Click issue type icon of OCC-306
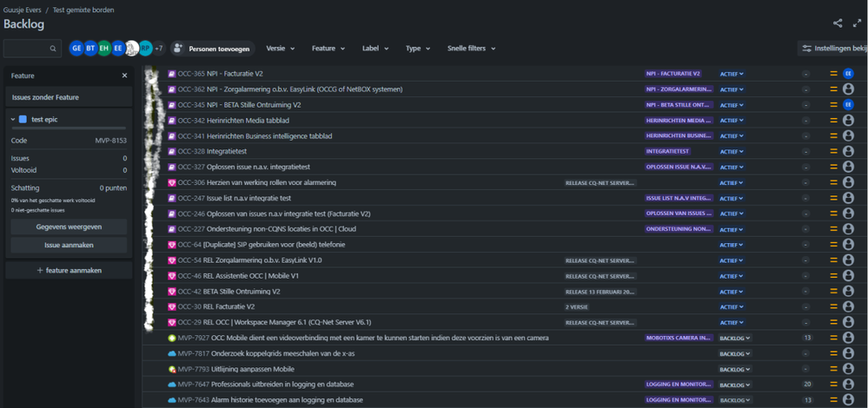This screenshot has width=868, height=408. (172, 182)
